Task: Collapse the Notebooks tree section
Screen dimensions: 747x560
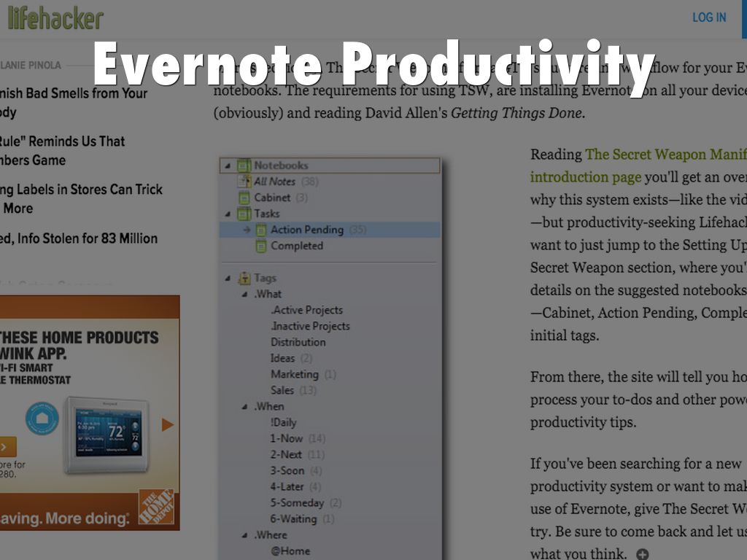Action: click(228, 166)
